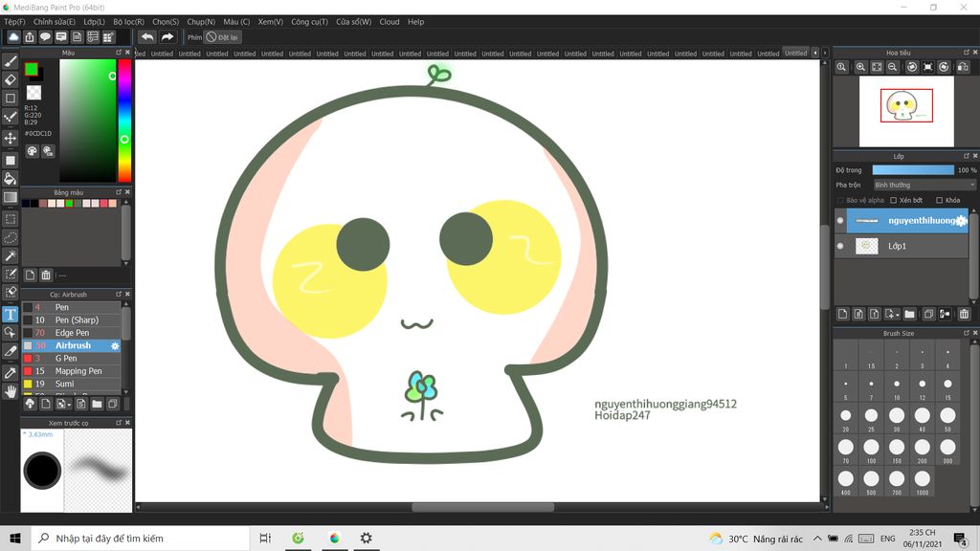Create a new layer folder
Image resolution: width=980 pixels, height=551 pixels.
pyautogui.click(x=909, y=314)
